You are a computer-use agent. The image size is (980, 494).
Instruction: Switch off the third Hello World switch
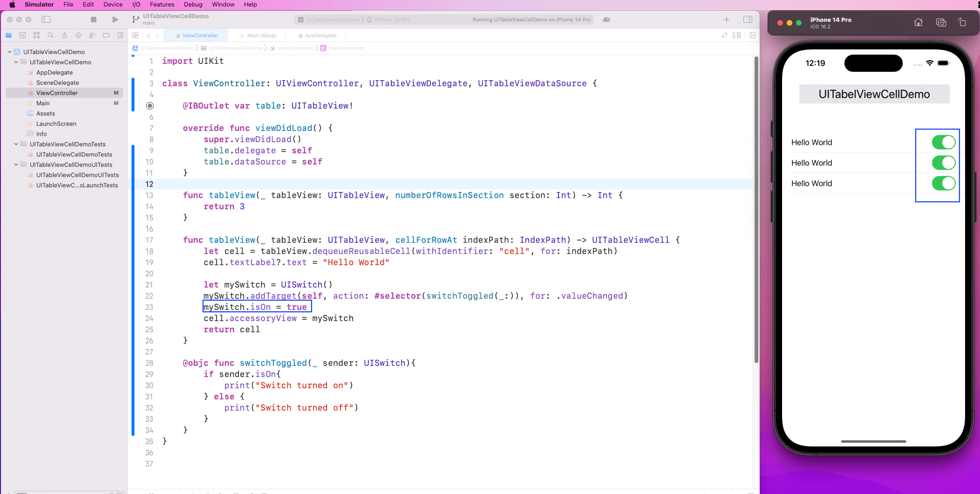click(x=943, y=184)
